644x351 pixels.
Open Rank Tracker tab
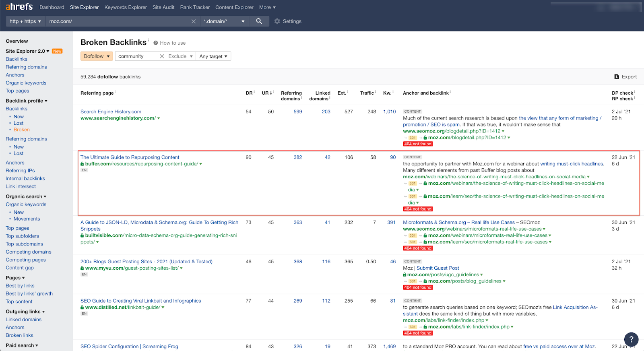(195, 7)
